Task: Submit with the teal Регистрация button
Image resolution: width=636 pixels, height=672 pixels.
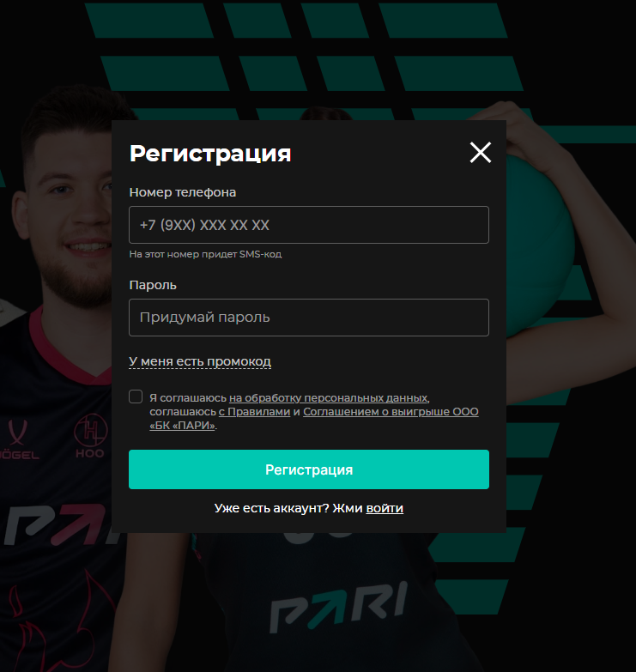Action: [x=309, y=469]
